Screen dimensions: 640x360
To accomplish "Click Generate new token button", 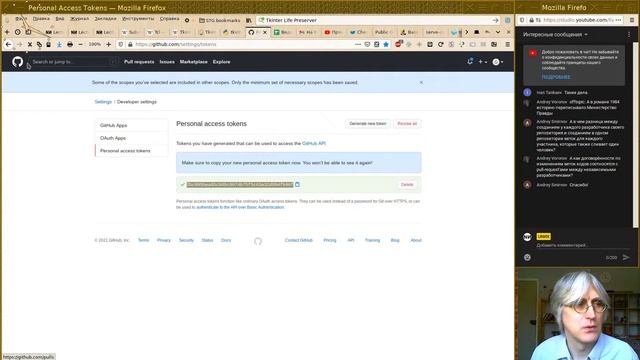I will (368, 124).
